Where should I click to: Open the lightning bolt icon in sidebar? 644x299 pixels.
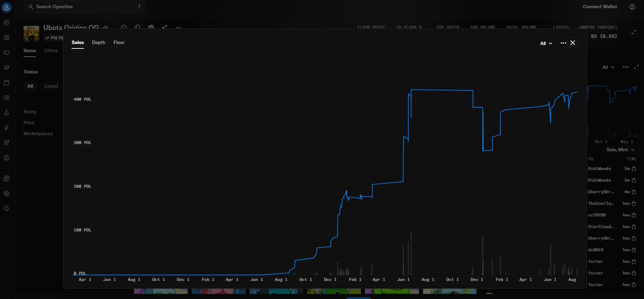point(6,128)
